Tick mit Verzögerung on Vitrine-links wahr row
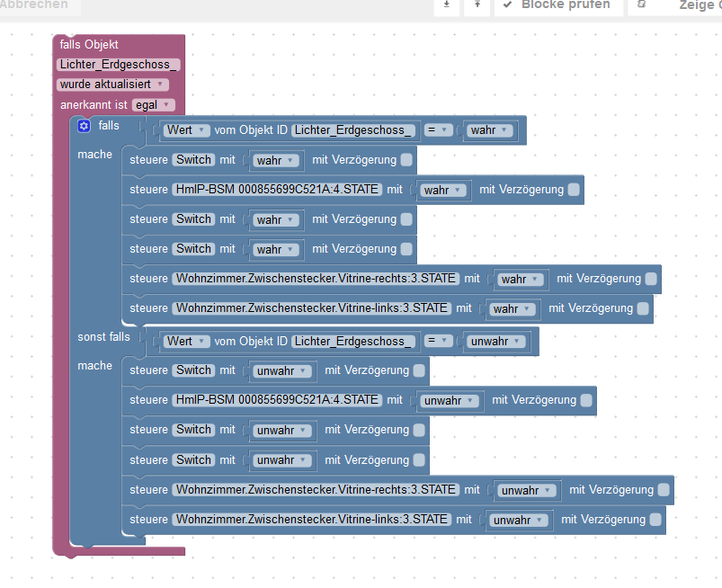 pos(643,308)
